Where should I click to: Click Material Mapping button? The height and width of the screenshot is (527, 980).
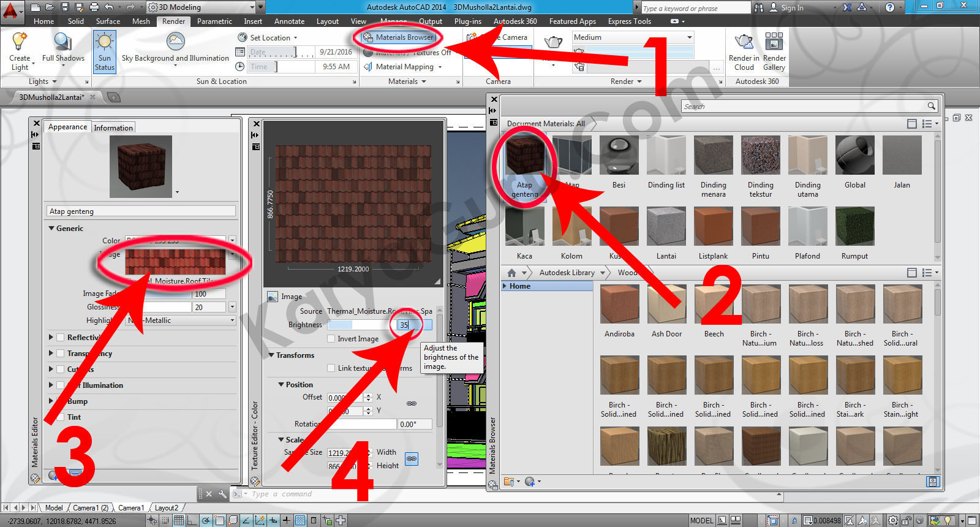[404, 67]
